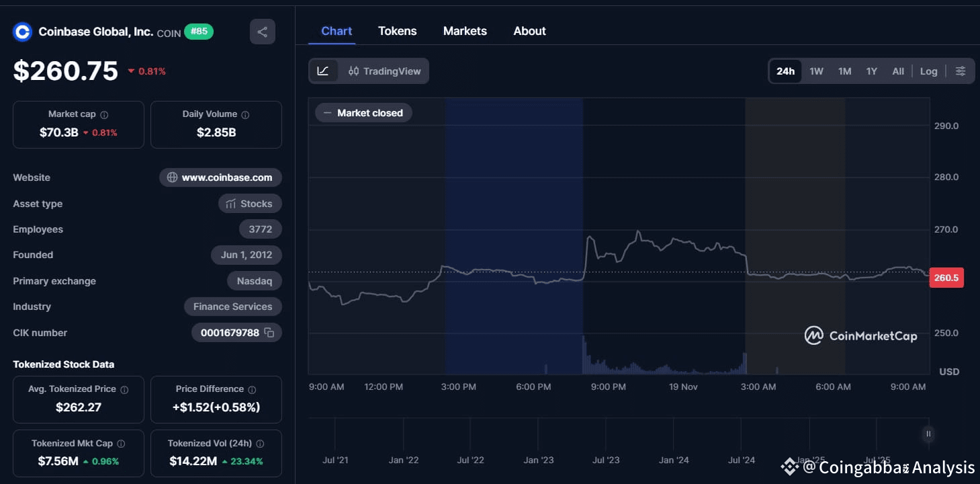Open the Tokens tab

click(398, 31)
